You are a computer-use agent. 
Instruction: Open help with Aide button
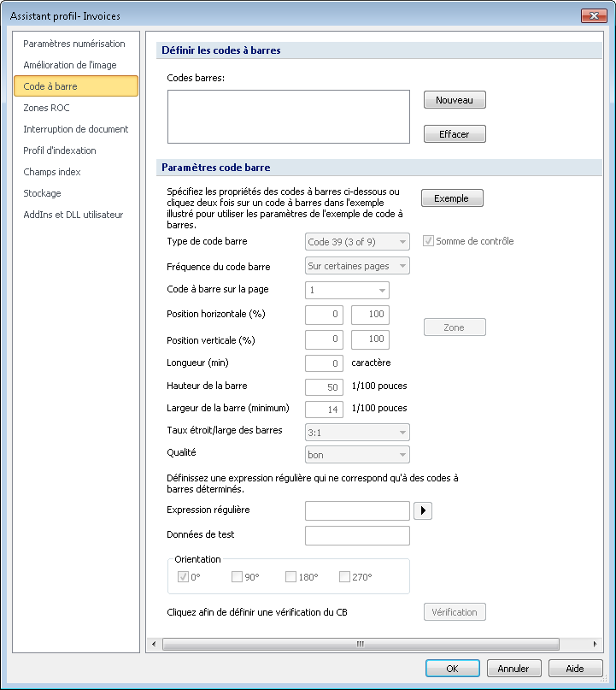click(576, 669)
